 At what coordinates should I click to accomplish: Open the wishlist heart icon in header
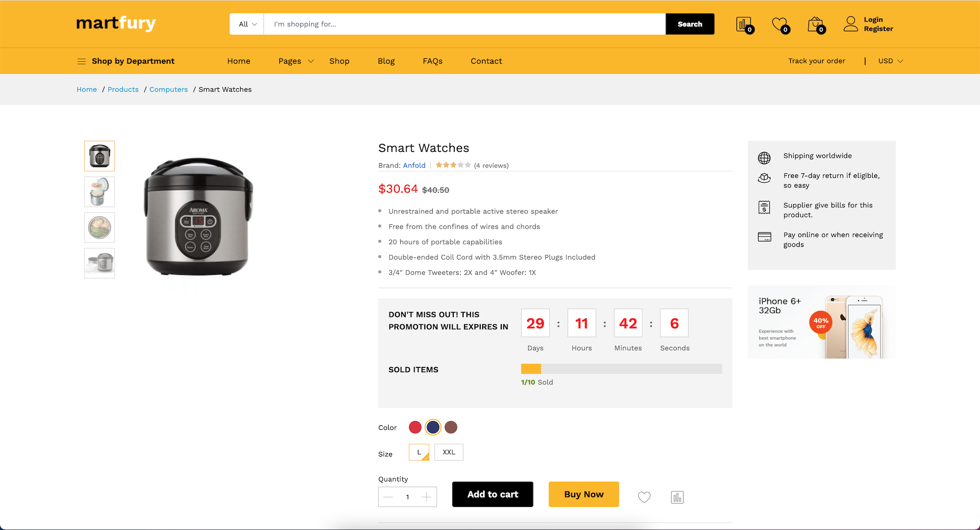click(x=779, y=24)
